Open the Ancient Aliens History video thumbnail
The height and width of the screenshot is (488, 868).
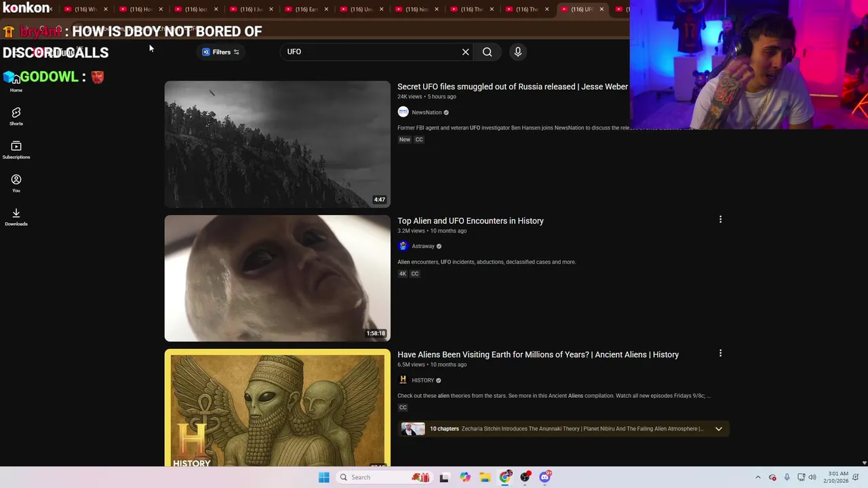277,408
